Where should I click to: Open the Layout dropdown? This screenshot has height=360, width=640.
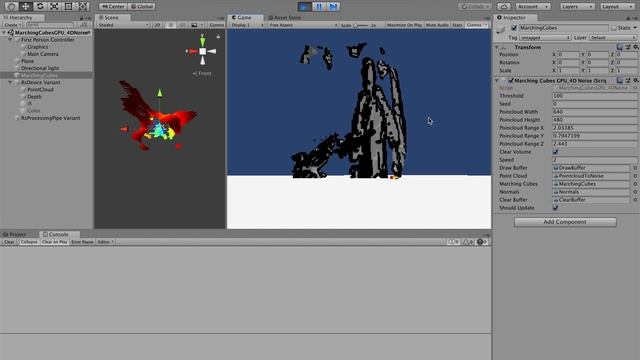(x=617, y=7)
